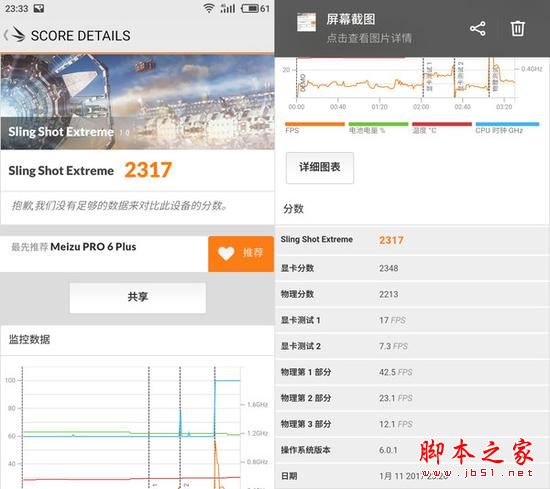Select the Sling Shot Extreme 2317 score row
This screenshot has width=550, height=489.
(x=412, y=240)
